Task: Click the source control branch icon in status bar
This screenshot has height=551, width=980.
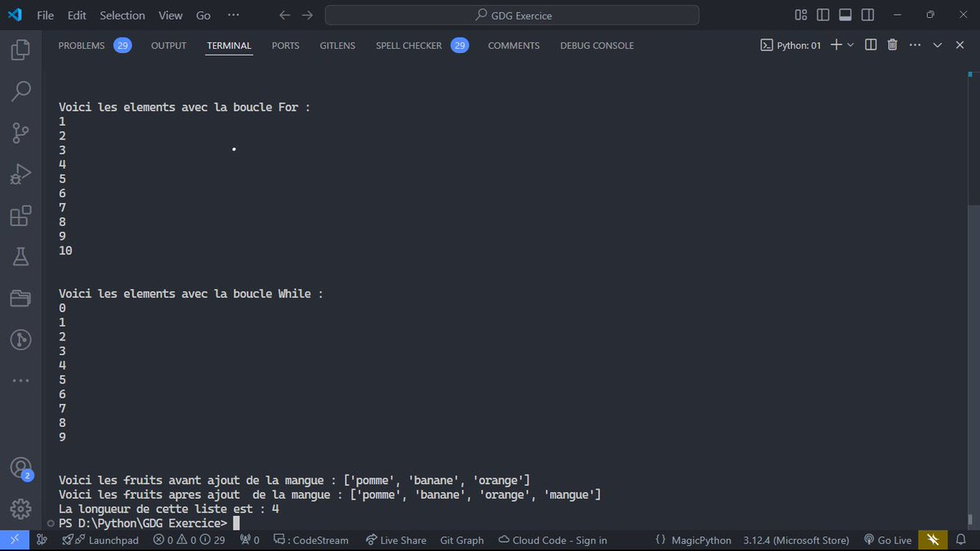Action: point(42,540)
